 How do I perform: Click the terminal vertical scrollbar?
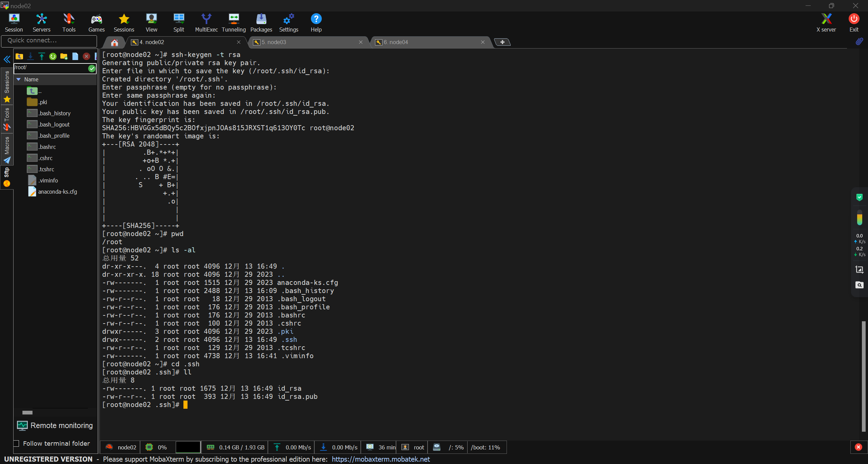tap(863, 376)
